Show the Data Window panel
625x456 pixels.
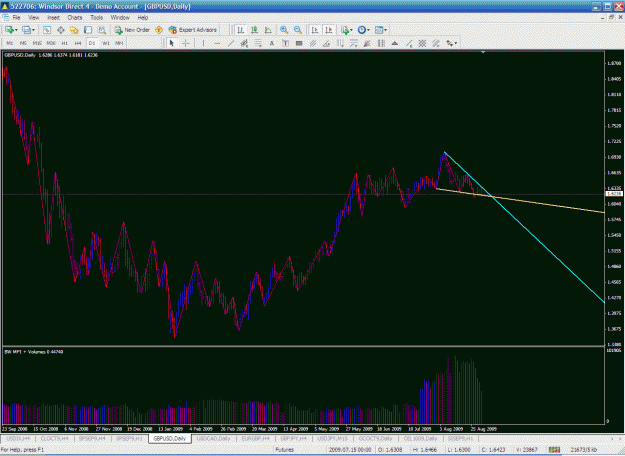[61, 30]
